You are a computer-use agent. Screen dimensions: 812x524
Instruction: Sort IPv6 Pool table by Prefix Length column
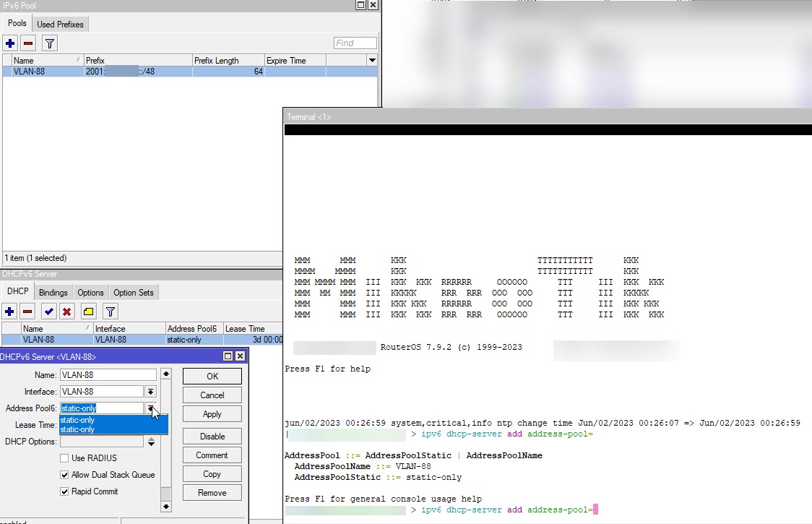pyautogui.click(x=228, y=61)
